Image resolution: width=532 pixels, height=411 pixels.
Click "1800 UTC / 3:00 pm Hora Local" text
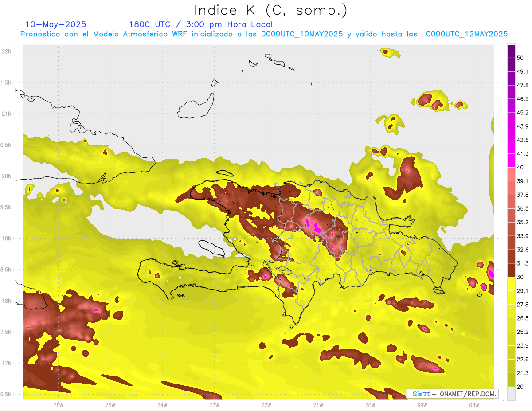201,24
